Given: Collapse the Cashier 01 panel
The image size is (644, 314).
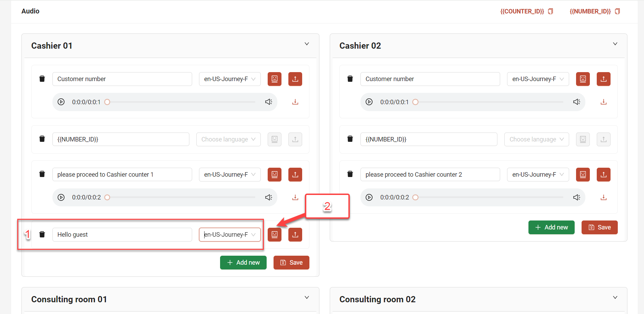Looking at the screenshot, I should tap(307, 44).
